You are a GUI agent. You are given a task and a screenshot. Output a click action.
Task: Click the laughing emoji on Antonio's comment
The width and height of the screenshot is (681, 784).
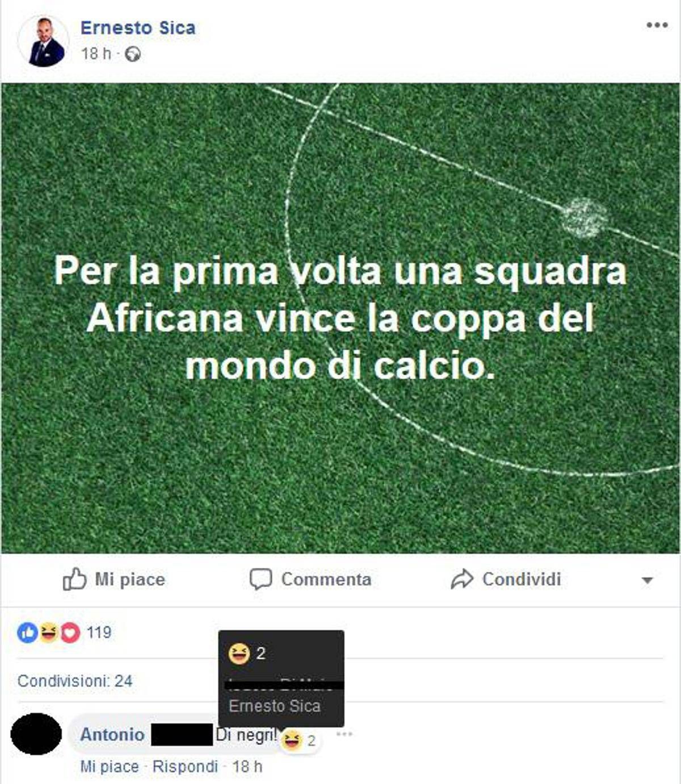[x=292, y=740]
